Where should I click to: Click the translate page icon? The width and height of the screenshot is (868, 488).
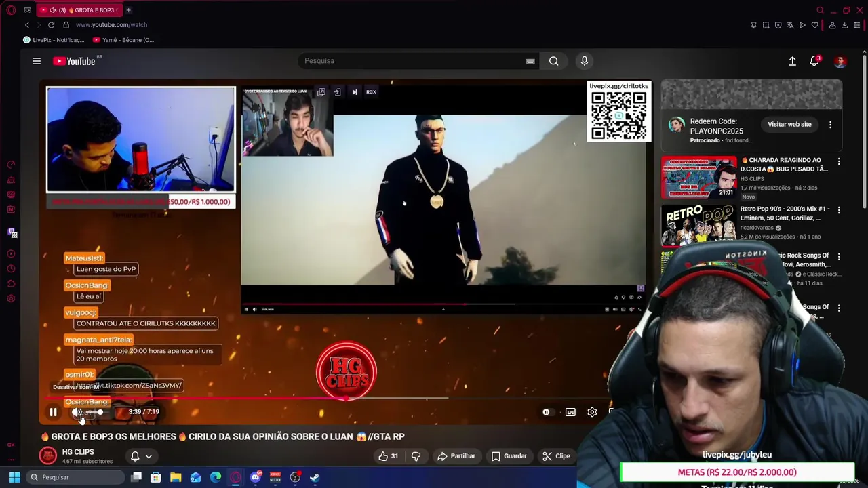[790, 25]
